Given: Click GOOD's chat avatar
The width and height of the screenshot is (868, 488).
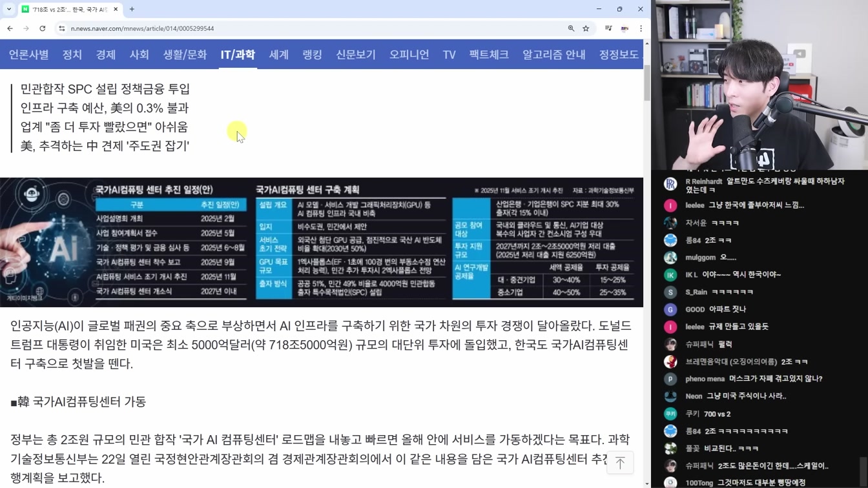Looking at the screenshot, I should click(x=670, y=310).
